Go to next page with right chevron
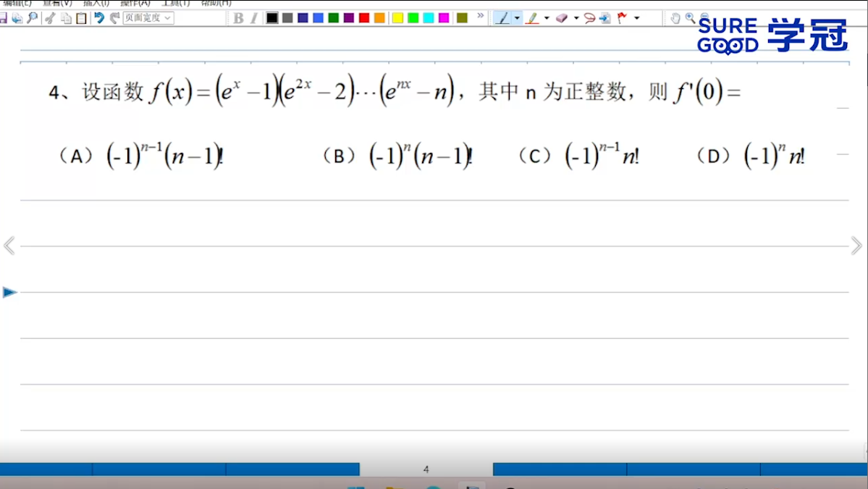The image size is (868, 489). [x=856, y=246]
